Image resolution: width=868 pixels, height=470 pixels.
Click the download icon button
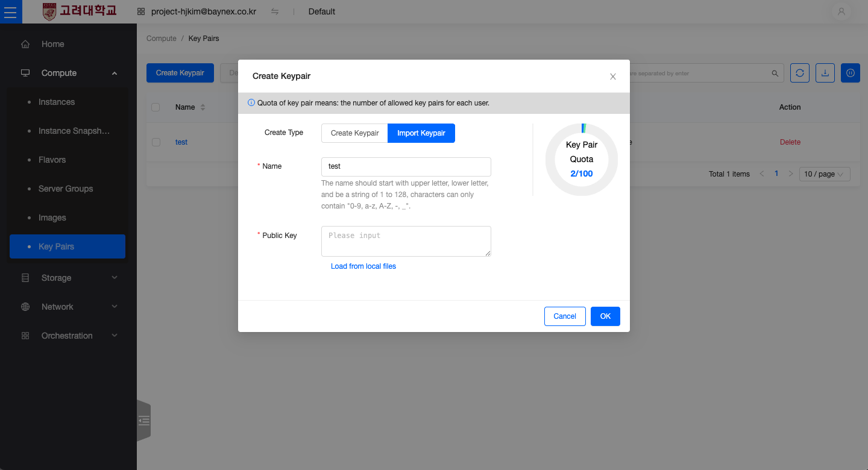[x=825, y=73]
